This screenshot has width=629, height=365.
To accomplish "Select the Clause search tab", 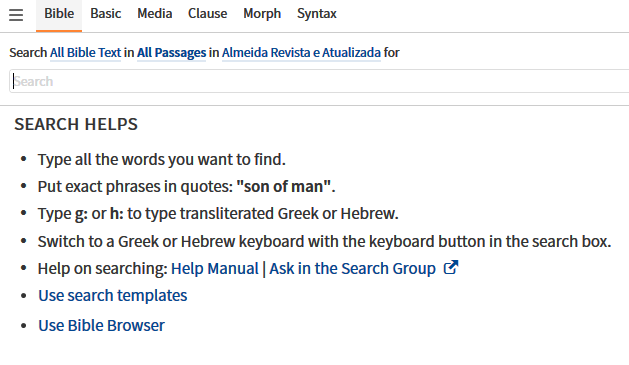I will point(207,14).
